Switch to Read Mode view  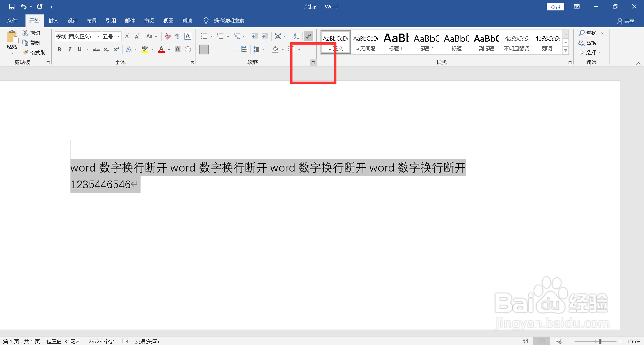(x=525, y=341)
